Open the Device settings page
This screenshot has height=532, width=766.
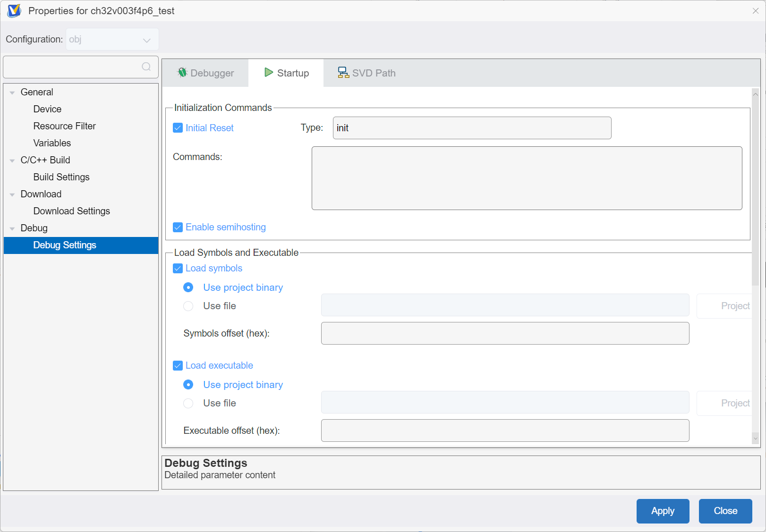pos(47,109)
